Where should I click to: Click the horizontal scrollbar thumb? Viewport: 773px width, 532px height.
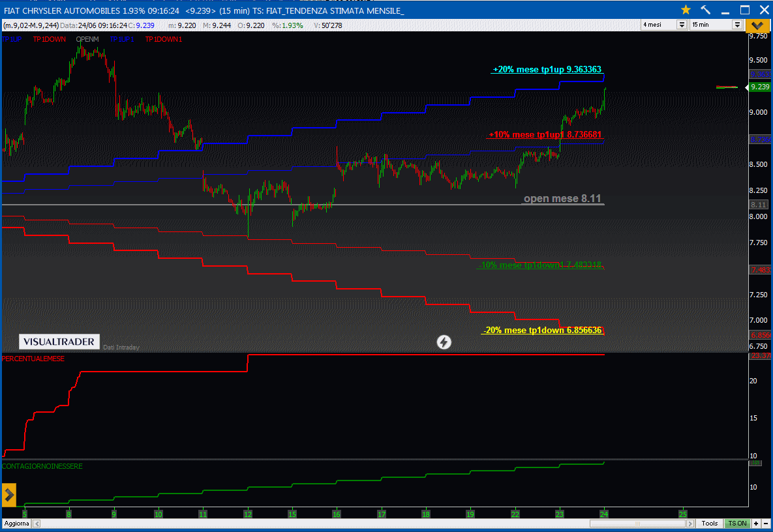pyautogui.click(x=637, y=524)
